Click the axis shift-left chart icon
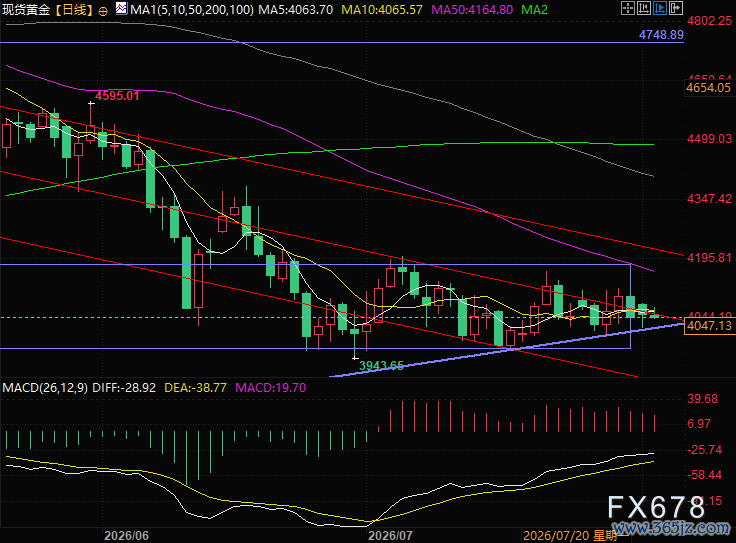 coord(644,8)
